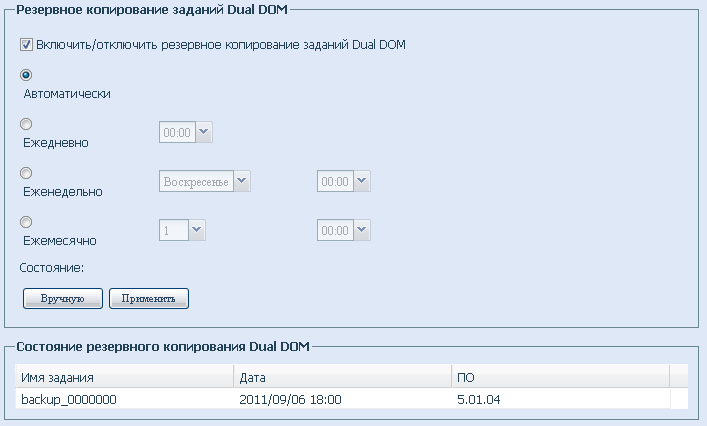
Task: Click the Автоматически label text
Action: (x=67, y=94)
